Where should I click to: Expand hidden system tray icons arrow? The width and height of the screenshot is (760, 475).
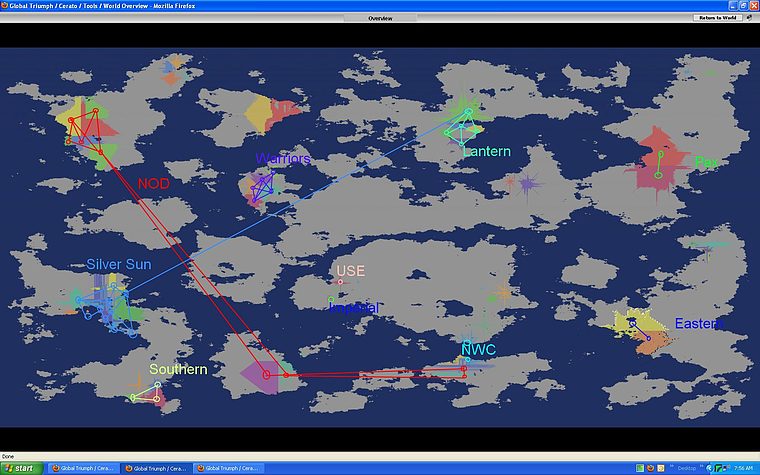(709, 468)
